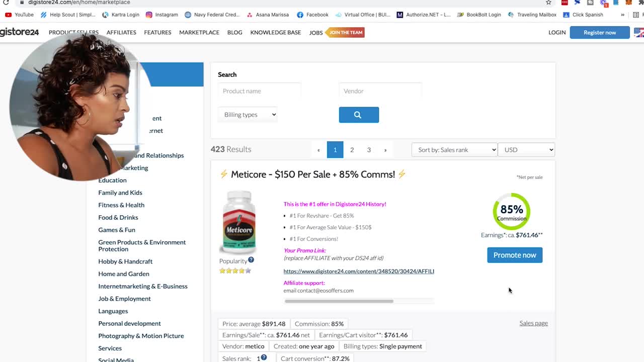Open the YouTube bookmark

click(x=19, y=15)
